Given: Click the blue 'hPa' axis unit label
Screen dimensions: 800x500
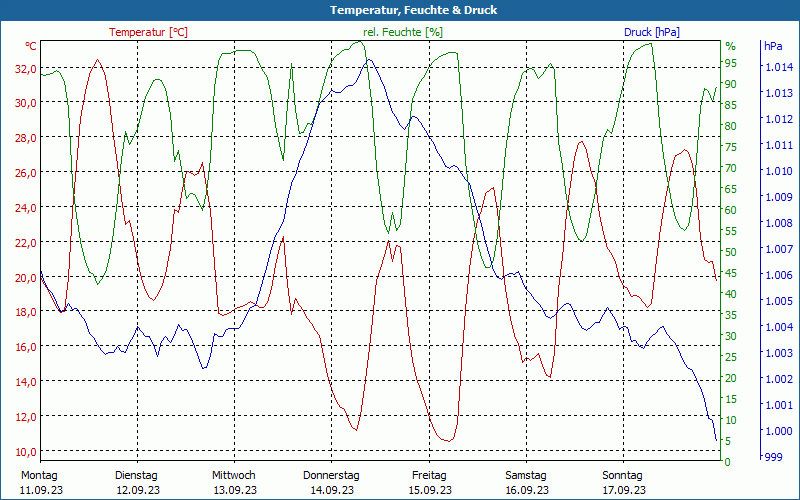Looking at the screenshot, I should [x=773, y=46].
